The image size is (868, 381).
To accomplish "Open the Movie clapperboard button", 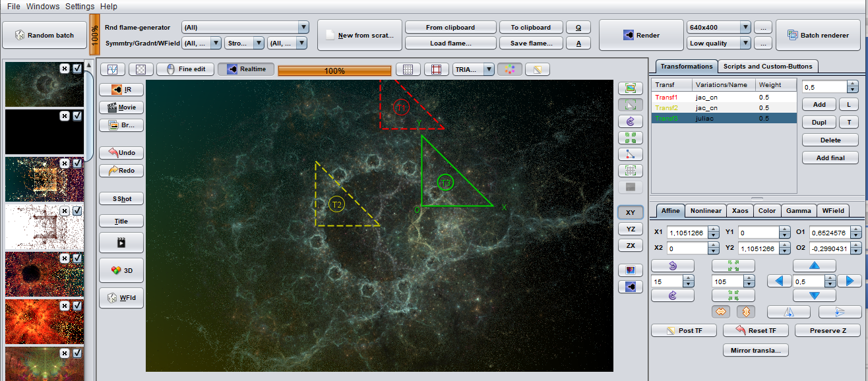I will [121, 107].
